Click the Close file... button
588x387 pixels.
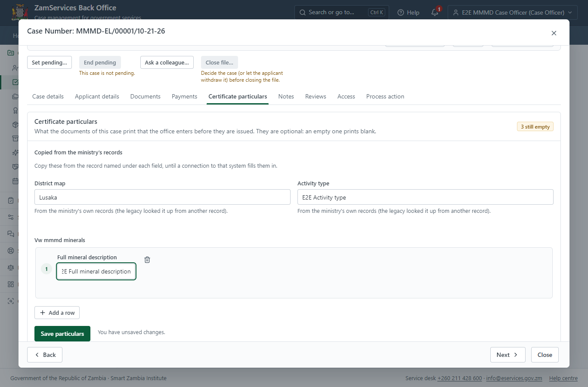pos(220,62)
